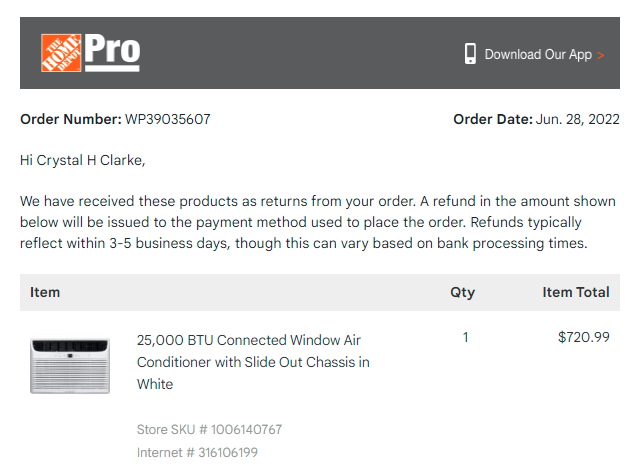Click the $720.99 item total amount
Viewport: 638px width, 468px height.
[584, 337]
